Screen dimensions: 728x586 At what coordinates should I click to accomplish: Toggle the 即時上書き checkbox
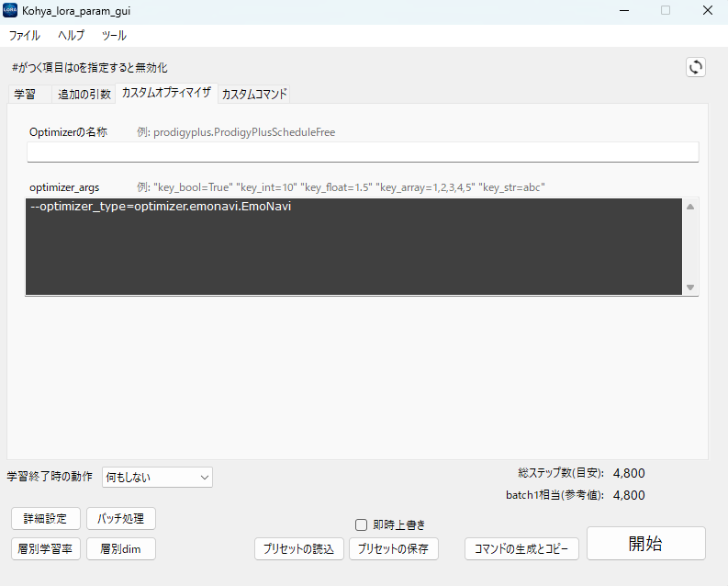point(361,524)
